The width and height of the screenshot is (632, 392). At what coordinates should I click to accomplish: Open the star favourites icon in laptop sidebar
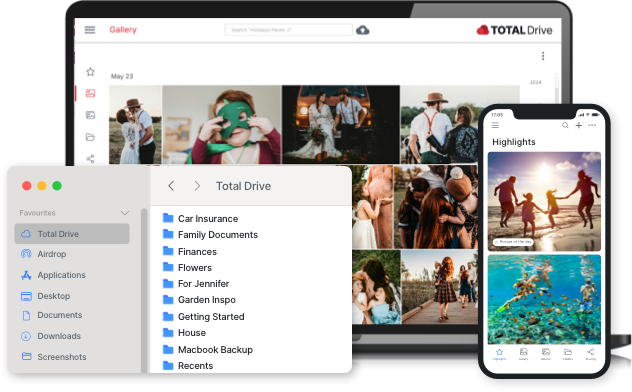coord(90,72)
